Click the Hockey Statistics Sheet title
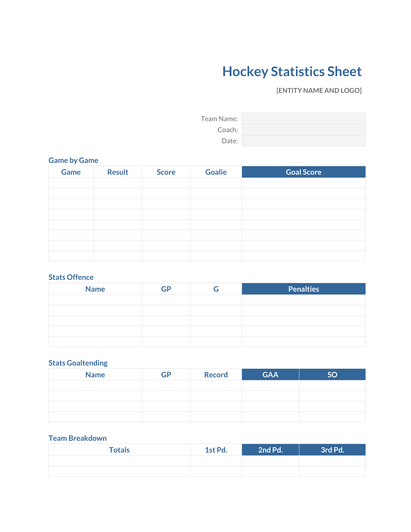The width and height of the screenshot is (411, 532). [x=292, y=72]
